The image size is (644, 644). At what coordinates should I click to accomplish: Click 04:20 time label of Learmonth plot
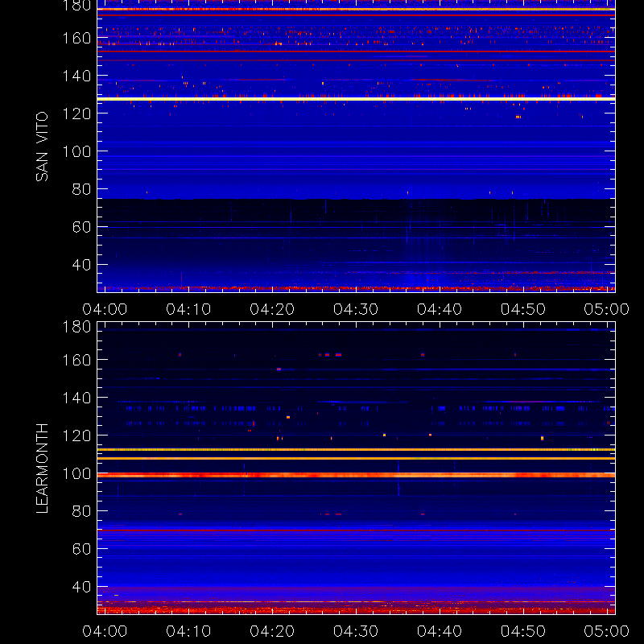point(272,631)
